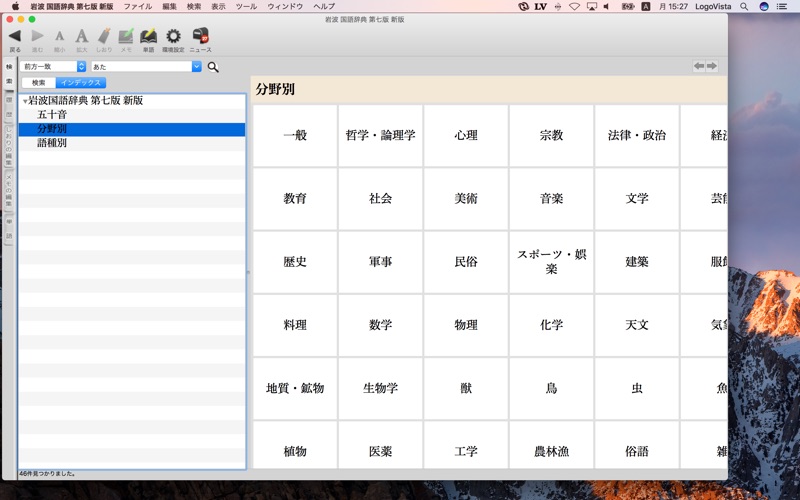Open the 生物学 category cell
800x500 pixels.
pyautogui.click(x=381, y=388)
